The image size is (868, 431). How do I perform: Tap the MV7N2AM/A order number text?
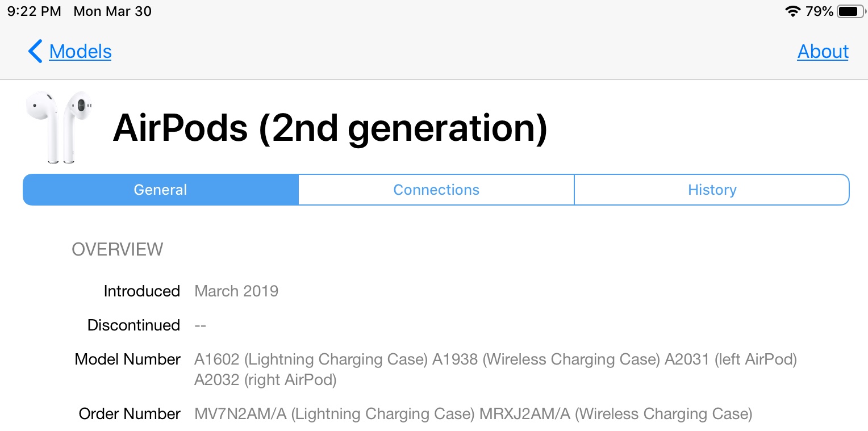click(x=240, y=414)
